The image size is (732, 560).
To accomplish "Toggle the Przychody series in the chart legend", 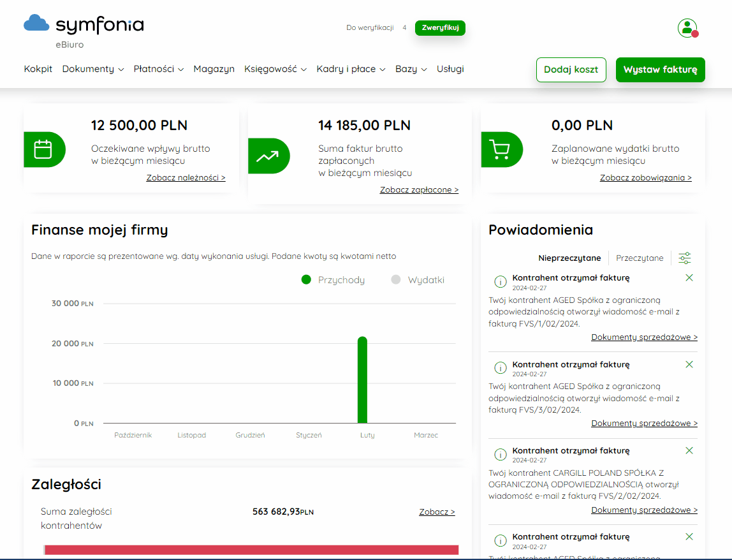I will (333, 280).
